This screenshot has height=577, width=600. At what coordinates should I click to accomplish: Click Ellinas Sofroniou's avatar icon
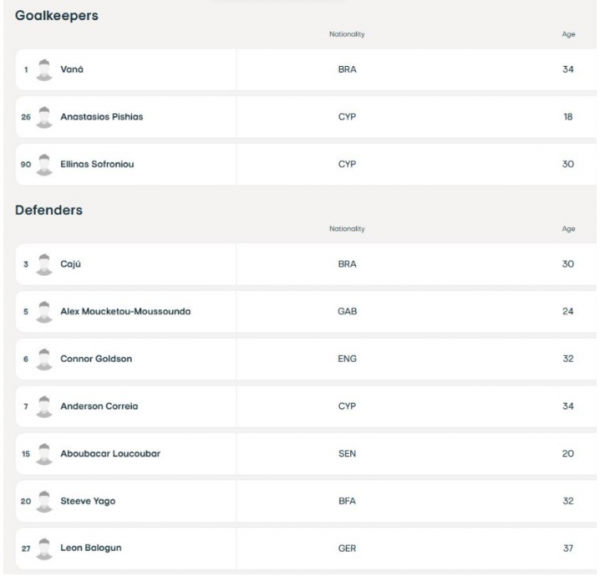pyautogui.click(x=44, y=165)
